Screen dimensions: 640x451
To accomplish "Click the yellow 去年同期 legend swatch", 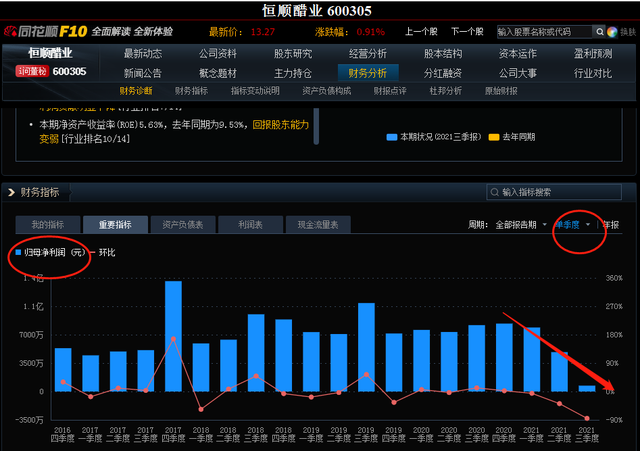I will [x=494, y=137].
